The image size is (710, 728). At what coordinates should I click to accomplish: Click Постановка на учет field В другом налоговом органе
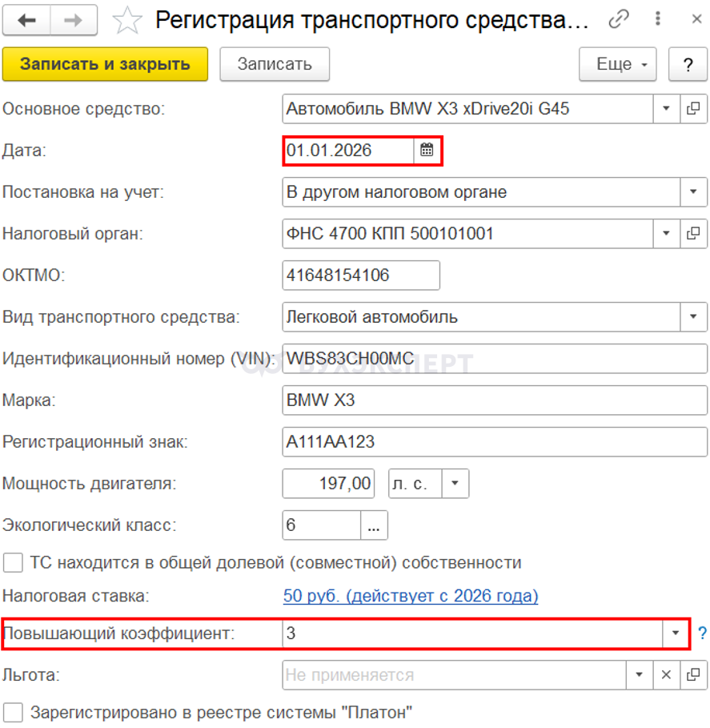tap(481, 191)
